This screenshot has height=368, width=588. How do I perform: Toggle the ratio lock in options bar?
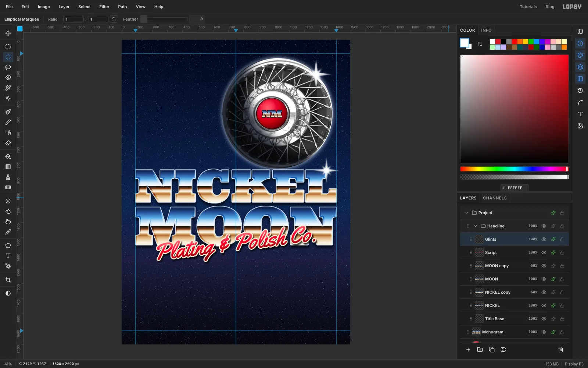(114, 19)
